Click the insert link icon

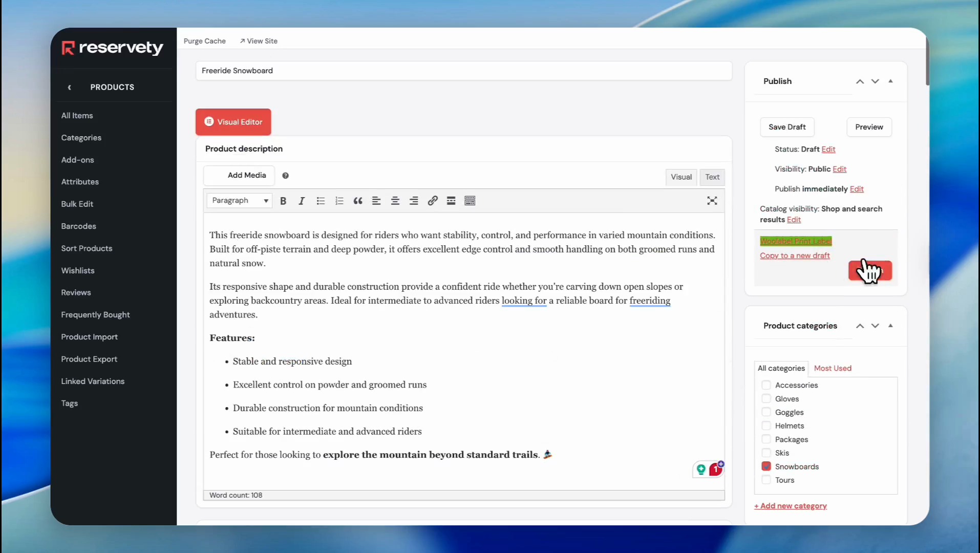[433, 201]
